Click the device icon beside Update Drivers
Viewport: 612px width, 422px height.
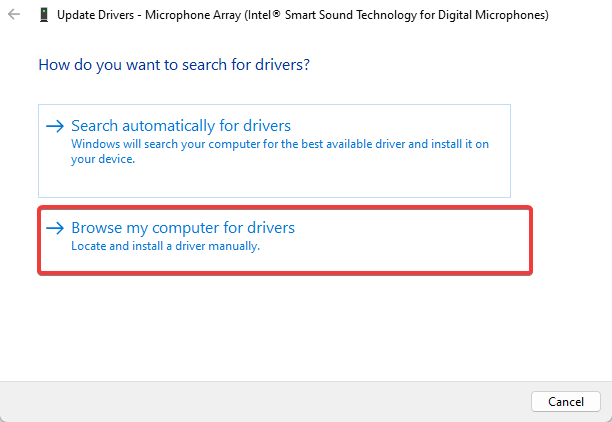tap(42, 16)
